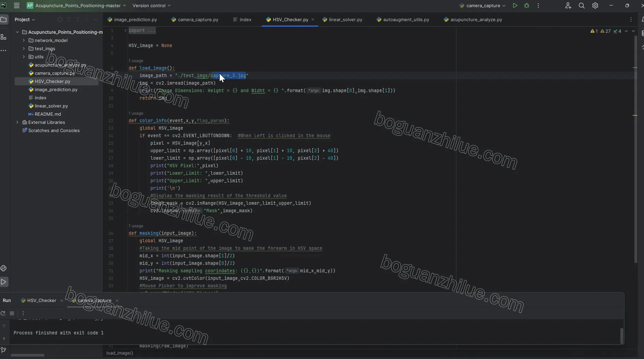Stop the running process
The height and width of the screenshot is (359, 644).
(12, 313)
